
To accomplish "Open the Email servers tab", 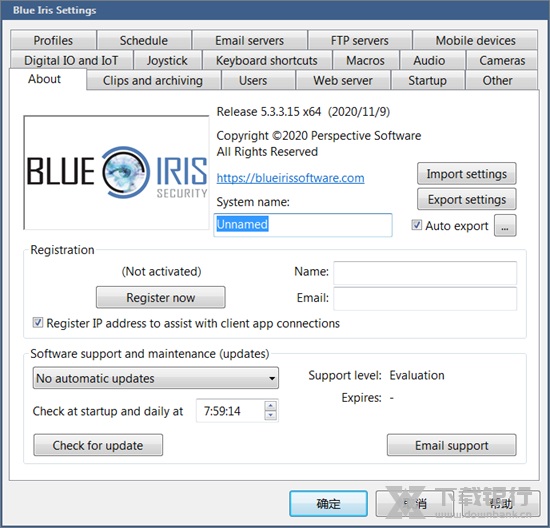I will coord(249,40).
